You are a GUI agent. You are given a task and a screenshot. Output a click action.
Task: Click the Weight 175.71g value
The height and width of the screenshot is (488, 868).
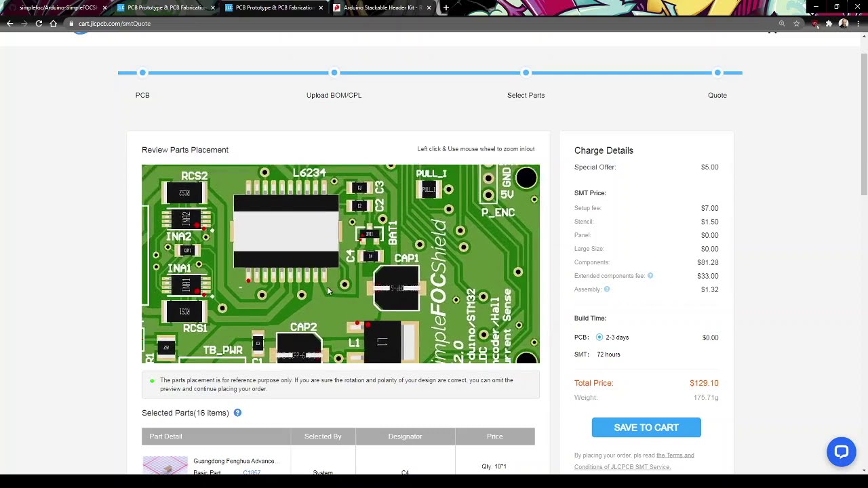(x=706, y=398)
